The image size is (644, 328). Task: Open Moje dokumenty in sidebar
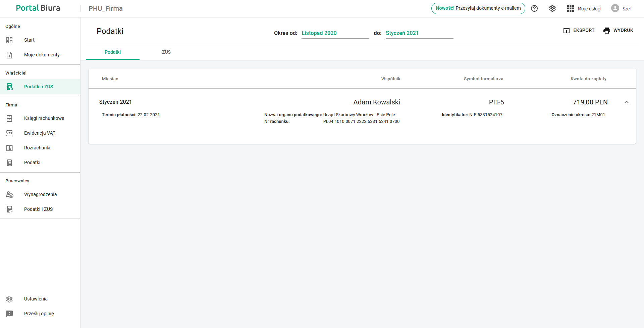(x=42, y=55)
